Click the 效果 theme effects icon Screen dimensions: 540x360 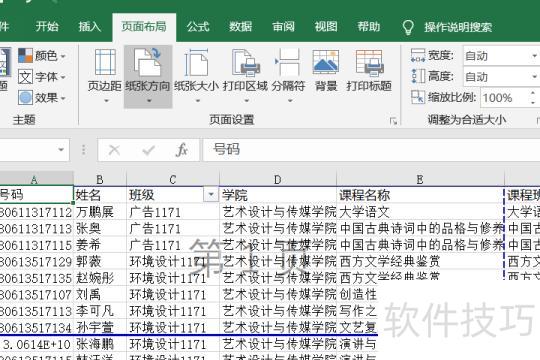(x=25, y=98)
